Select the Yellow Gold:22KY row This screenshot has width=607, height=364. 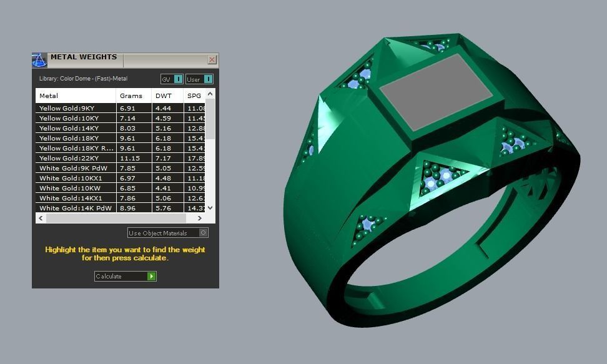point(121,158)
